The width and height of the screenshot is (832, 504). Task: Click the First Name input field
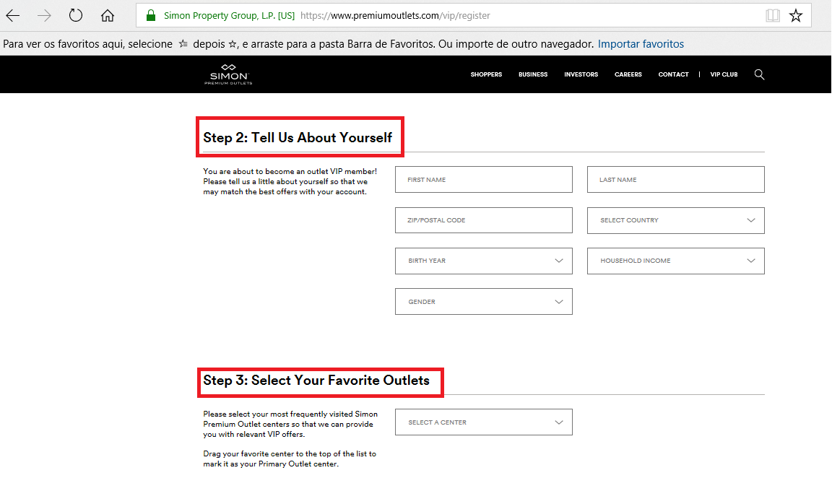483,180
